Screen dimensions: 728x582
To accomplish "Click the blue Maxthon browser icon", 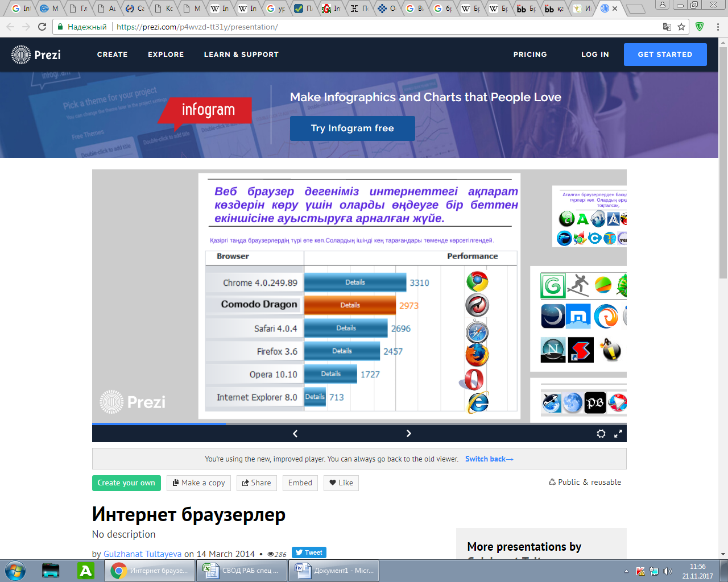I will click(x=578, y=317).
